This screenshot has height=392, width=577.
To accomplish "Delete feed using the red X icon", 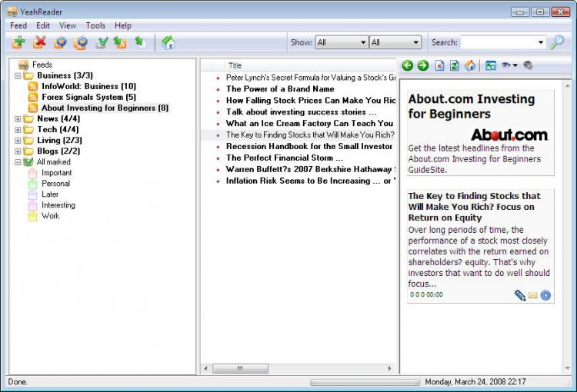I will (x=39, y=42).
